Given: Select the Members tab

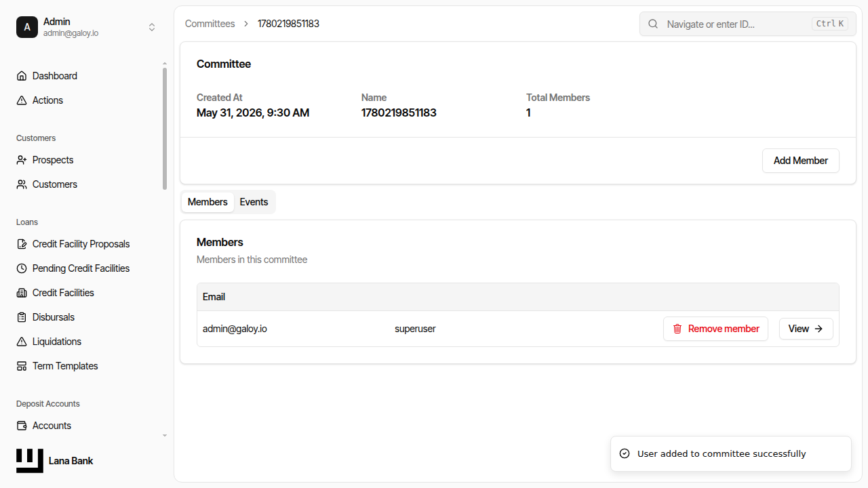Looking at the screenshot, I should [208, 202].
